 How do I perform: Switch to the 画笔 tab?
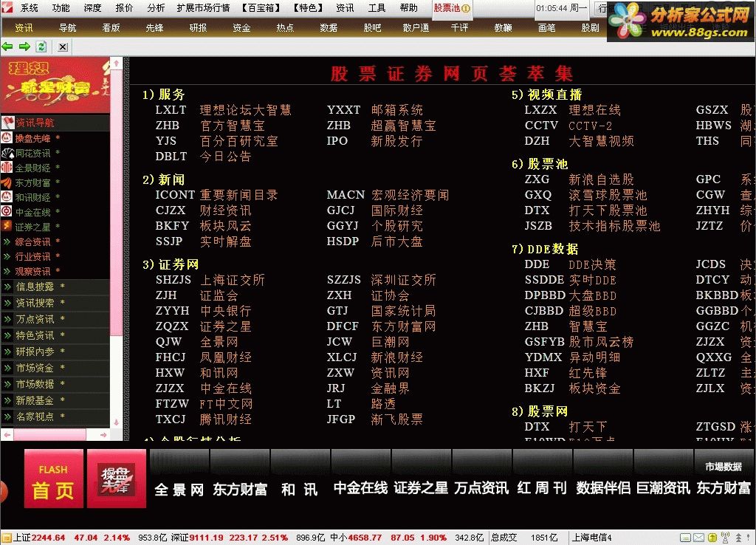coord(546,28)
